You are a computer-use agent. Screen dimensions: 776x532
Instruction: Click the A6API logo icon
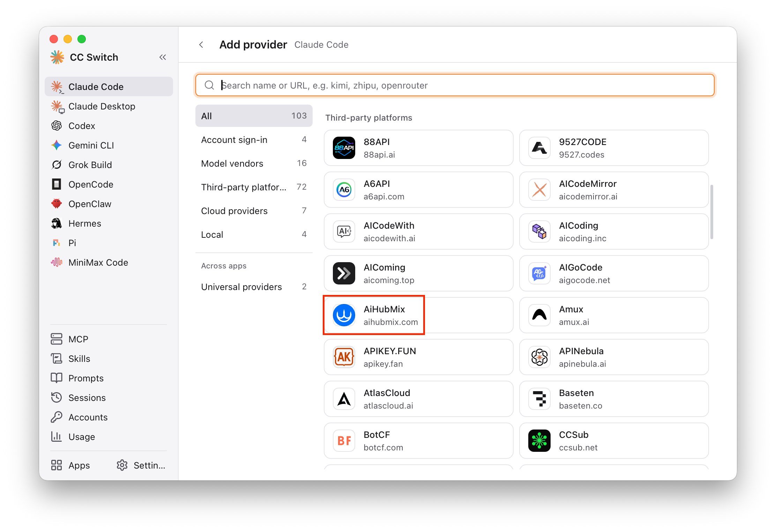(x=344, y=190)
